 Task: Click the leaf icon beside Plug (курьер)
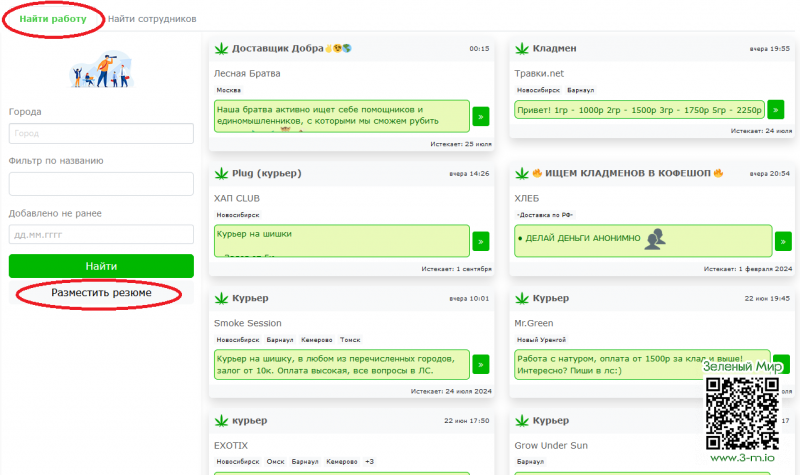coord(221,173)
